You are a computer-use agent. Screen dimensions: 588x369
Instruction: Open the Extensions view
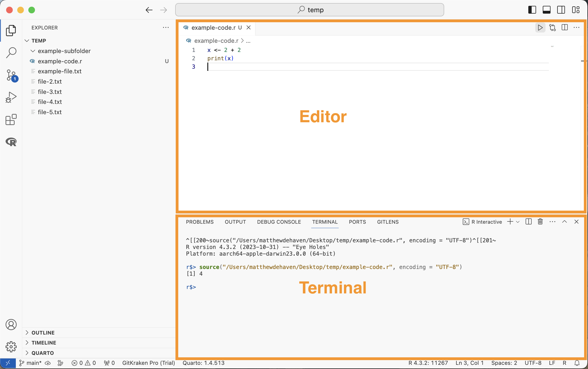(11, 120)
